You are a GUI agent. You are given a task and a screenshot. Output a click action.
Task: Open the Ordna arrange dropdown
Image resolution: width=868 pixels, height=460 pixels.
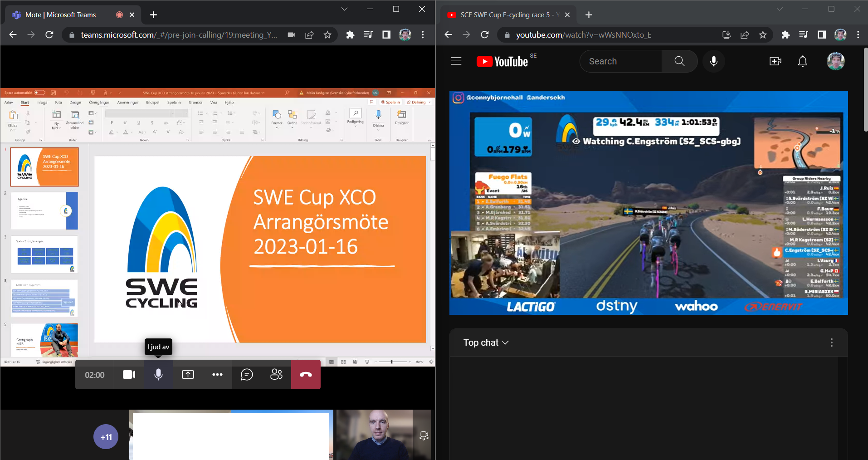(x=292, y=118)
